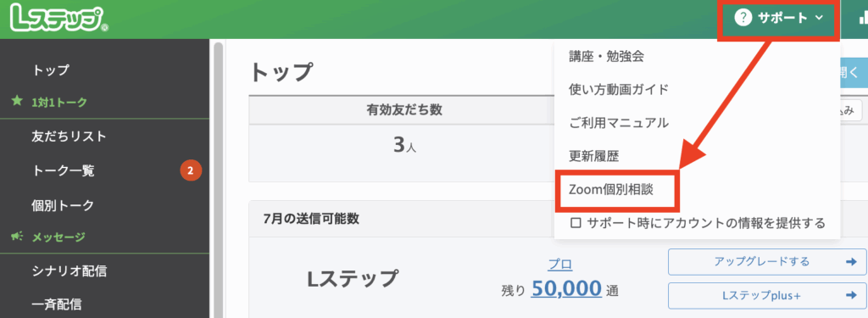The image size is (868, 318).
Task: Click the red unread badge showing 2
Action: pos(190,171)
